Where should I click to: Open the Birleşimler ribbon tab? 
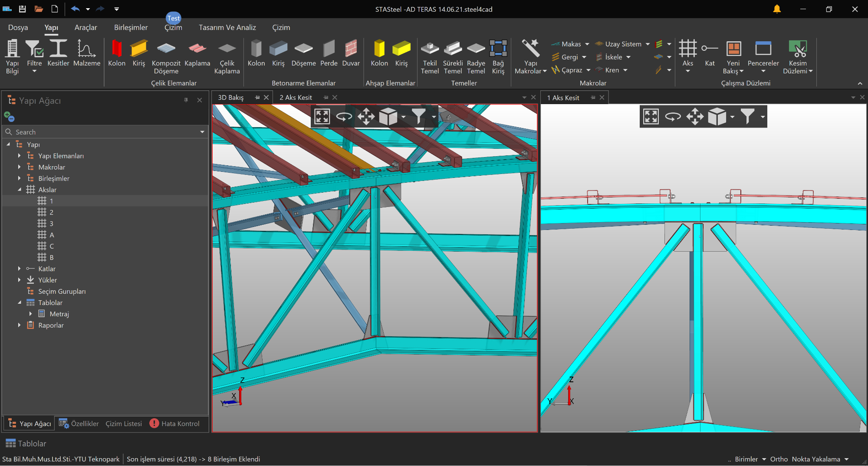pos(131,27)
